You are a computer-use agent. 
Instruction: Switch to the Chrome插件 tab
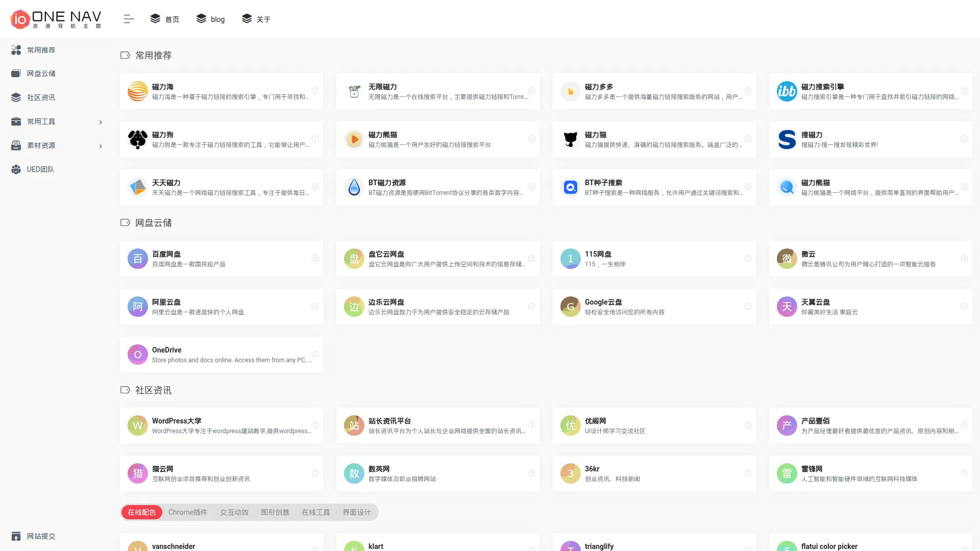coord(188,512)
